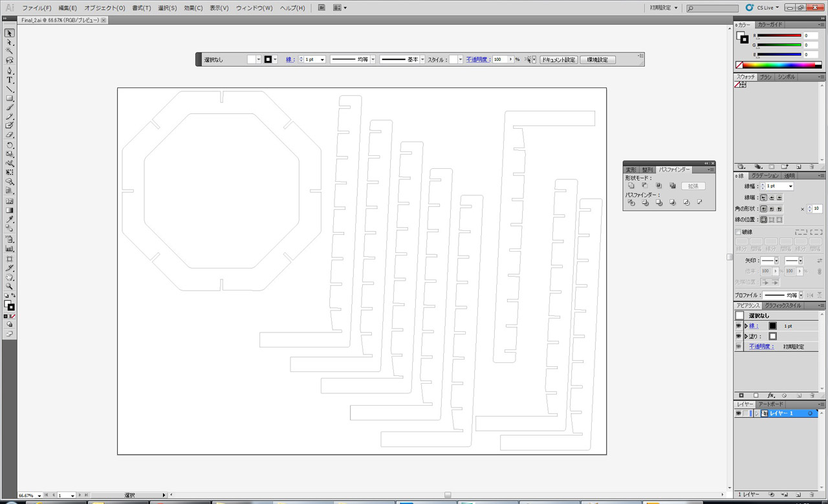The height and width of the screenshot is (504, 828).
Task: Open プロファイル 均等 dropdown in Stroke panel
Action: (800, 295)
